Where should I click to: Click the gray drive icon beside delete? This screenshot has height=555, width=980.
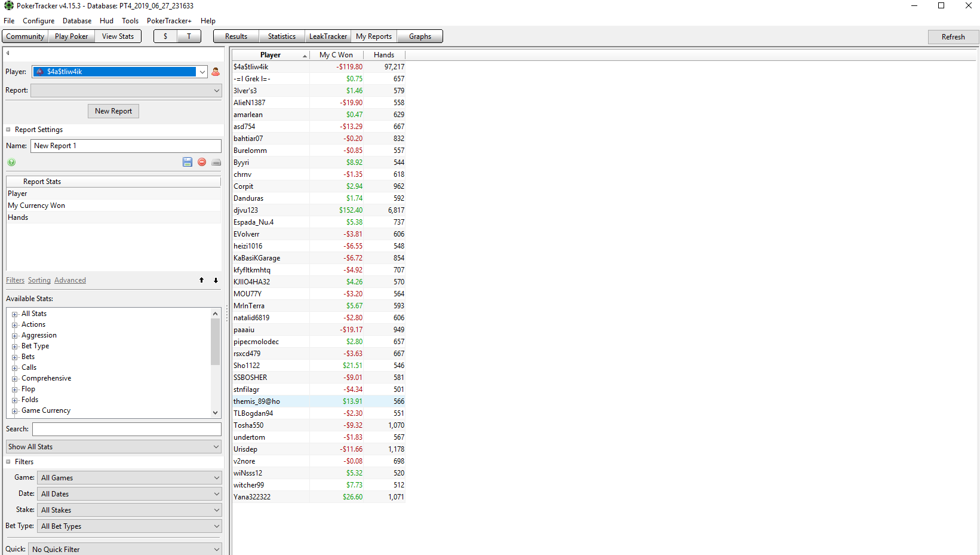coord(216,162)
